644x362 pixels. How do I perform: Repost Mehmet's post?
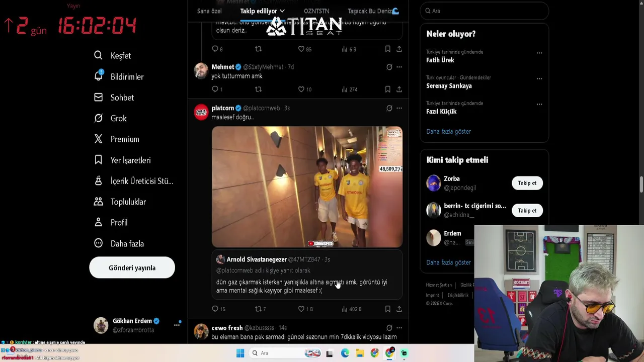pyautogui.click(x=258, y=89)
